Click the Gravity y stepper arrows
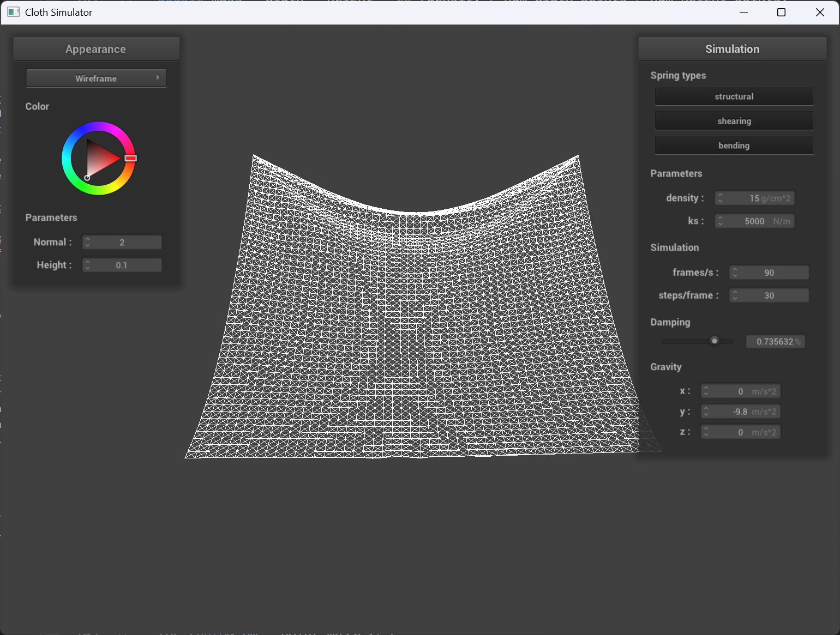This screenshot has width=840, height=635. 706,412
